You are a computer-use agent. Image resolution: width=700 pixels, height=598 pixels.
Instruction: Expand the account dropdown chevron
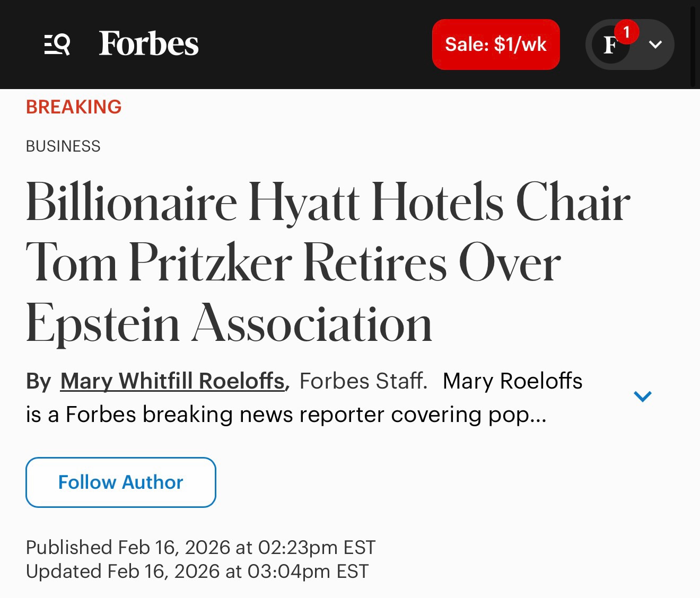(x=655, y=45)
